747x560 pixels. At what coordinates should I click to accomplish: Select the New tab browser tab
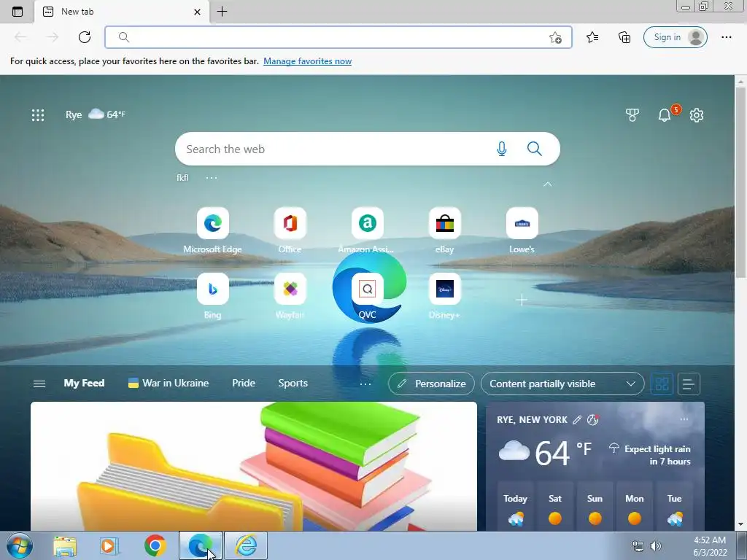coord(122,12)
